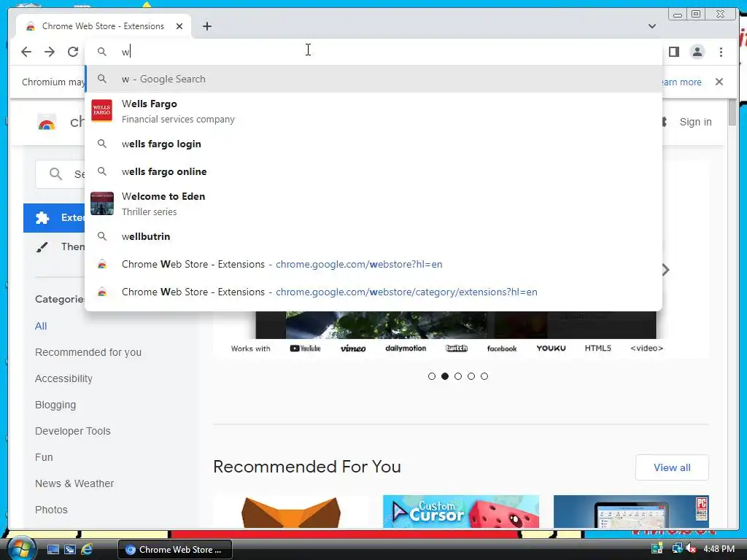747x560 pixels.
Task: Select the Extensions sidebar tab
Action: tap(54, 218)
